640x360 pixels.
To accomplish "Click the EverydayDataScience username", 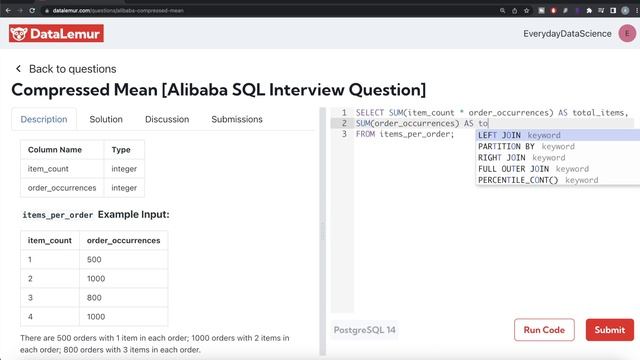I will [x=567, y=34].
